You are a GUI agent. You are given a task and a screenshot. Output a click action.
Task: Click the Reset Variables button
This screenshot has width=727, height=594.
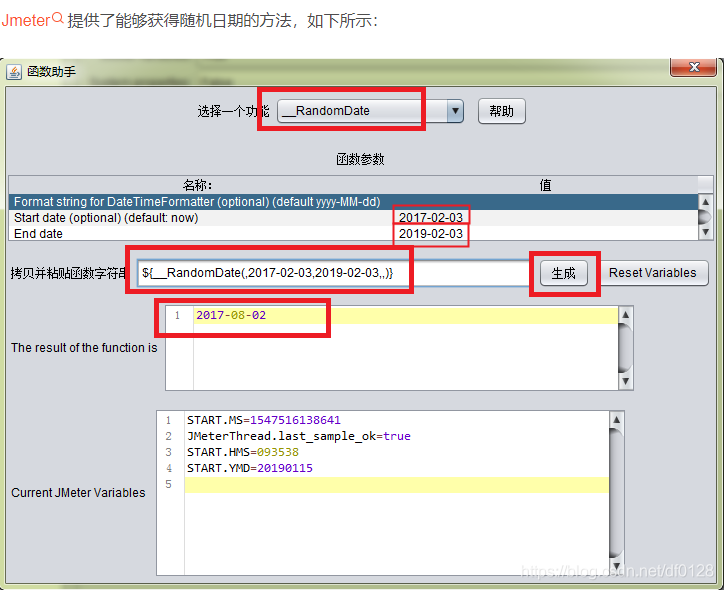[653, 273]
